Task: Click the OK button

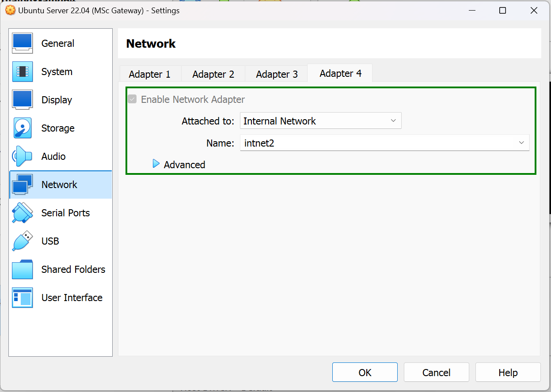Action: (x=365, y=372)
